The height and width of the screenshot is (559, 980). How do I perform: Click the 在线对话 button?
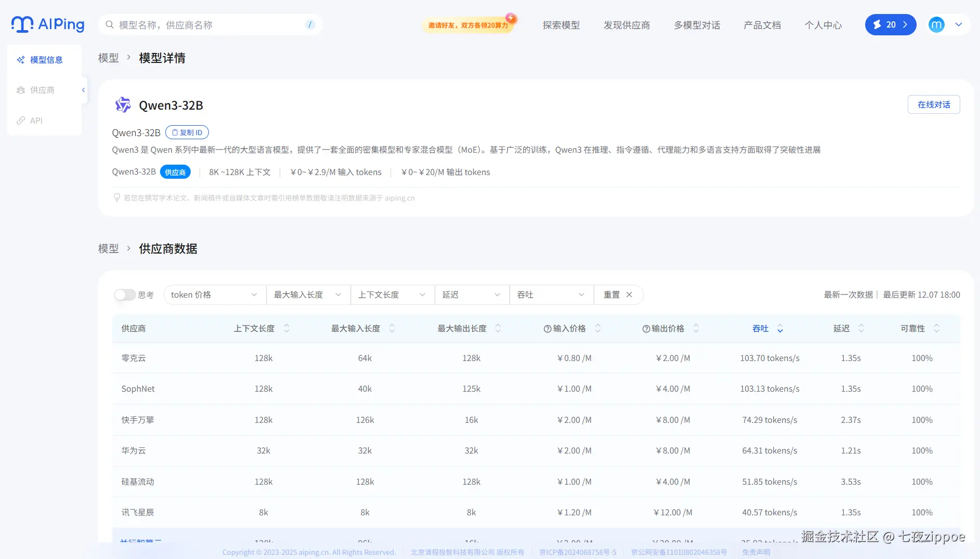[934, 104]
